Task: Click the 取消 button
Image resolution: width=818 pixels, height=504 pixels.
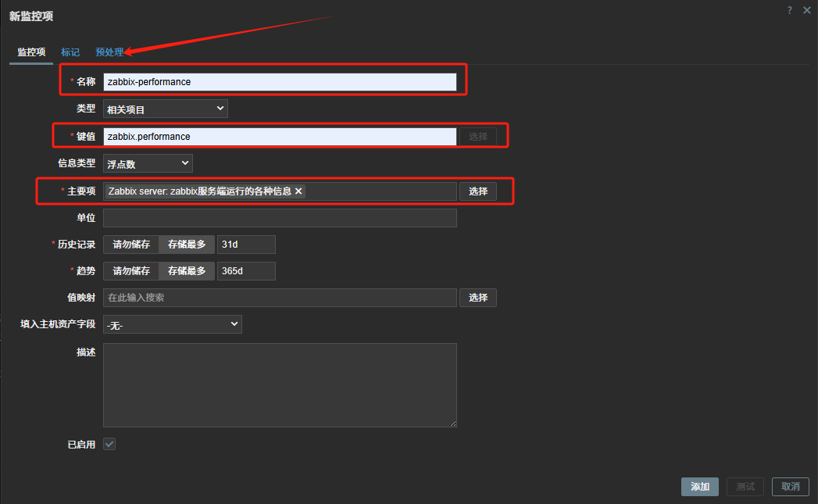Action: [791, 487]
